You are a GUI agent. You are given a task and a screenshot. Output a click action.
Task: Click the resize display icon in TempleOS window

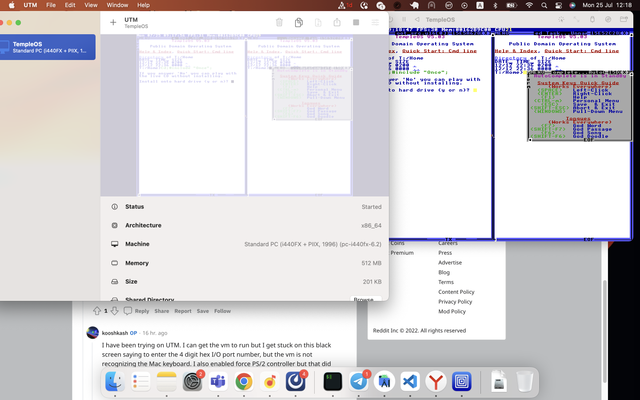[x=576, y=19]
